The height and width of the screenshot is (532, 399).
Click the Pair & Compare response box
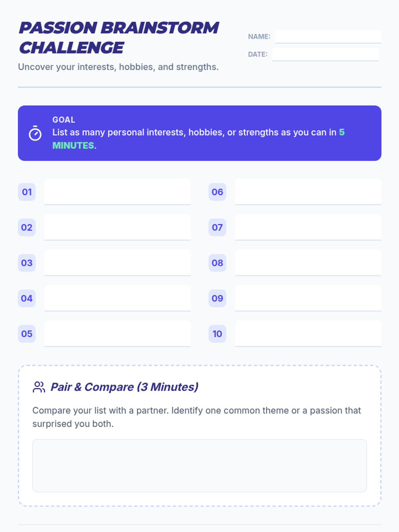pos(199,465)
